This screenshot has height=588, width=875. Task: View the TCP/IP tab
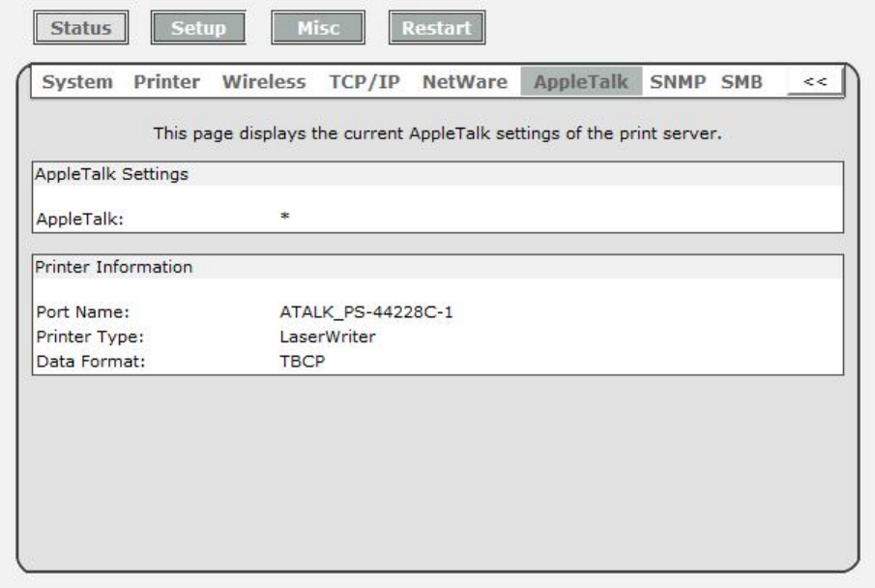click(365, 82)
